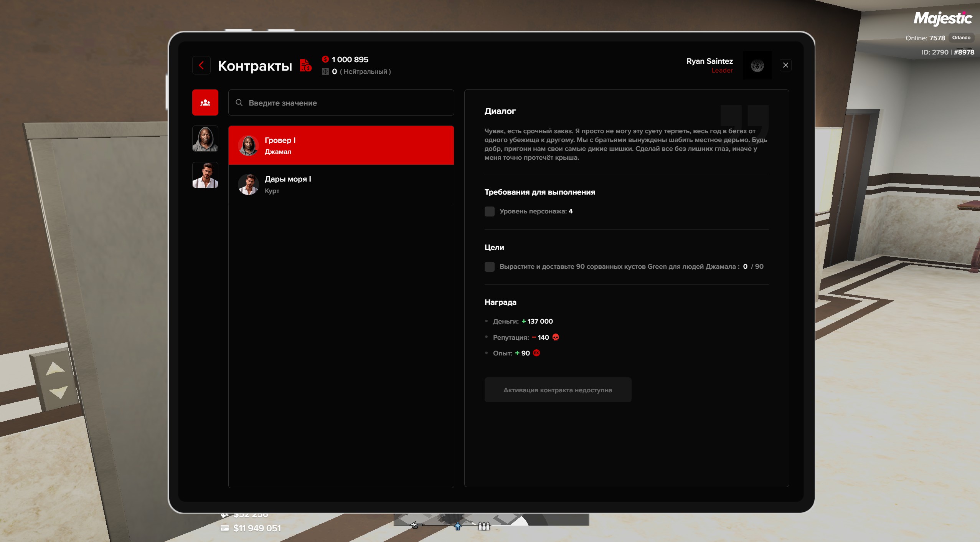This screenshot has height=542, width=980.
Task: Focus the Введите значение search field
Action: pyautogui.click(x=345, y=102)
